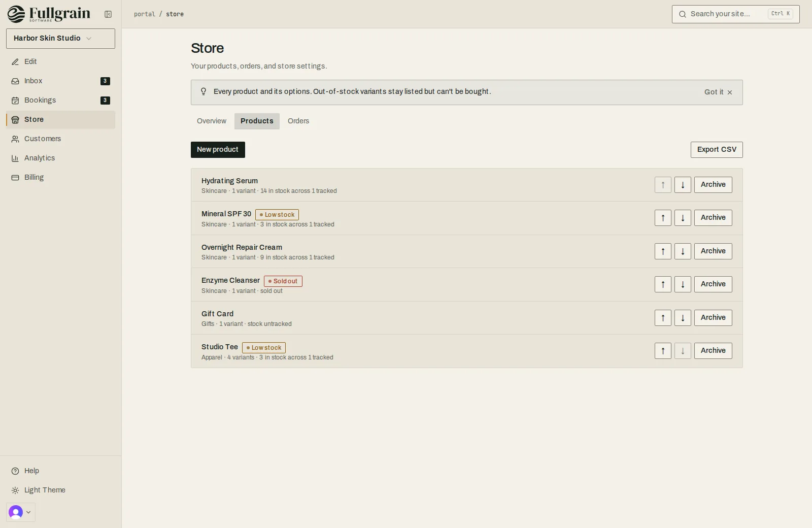Move Gift Card down
The image size is (812, 528).
(683, 318)
